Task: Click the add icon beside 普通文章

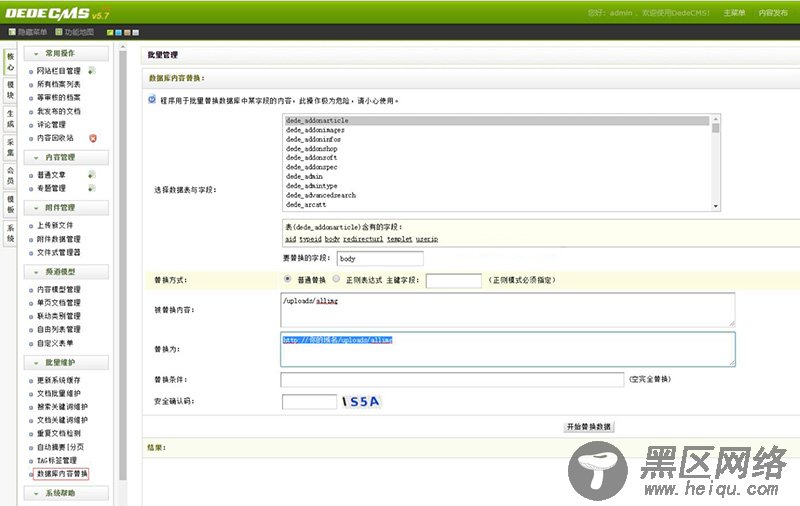Action: (x=92, y=174)
